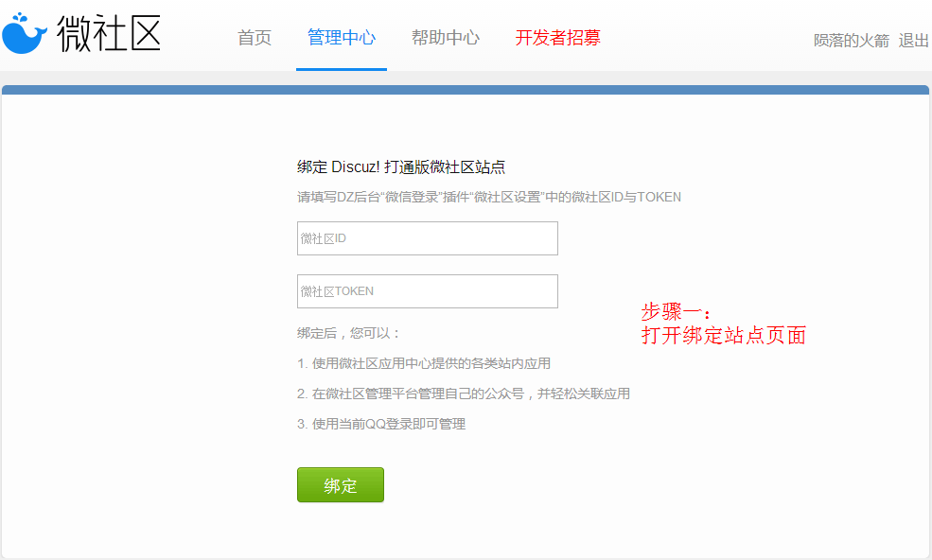Click the green 绑定 button

(341, 485)
